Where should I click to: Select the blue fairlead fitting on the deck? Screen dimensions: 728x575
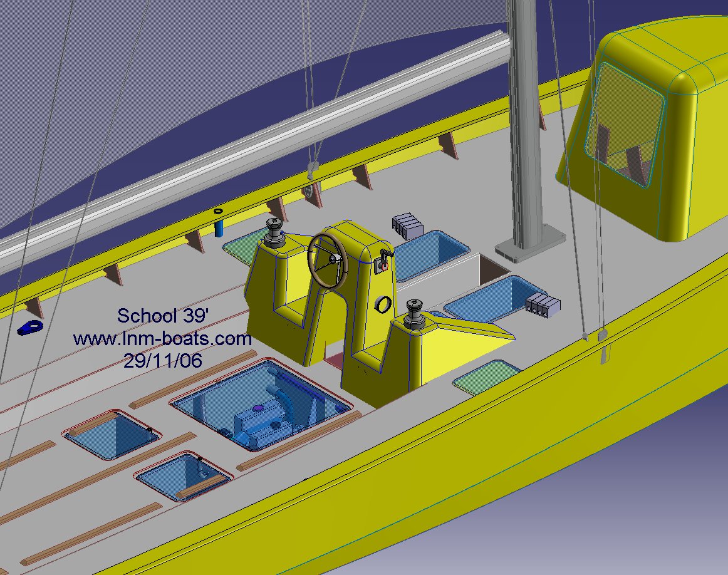(30, 327)
